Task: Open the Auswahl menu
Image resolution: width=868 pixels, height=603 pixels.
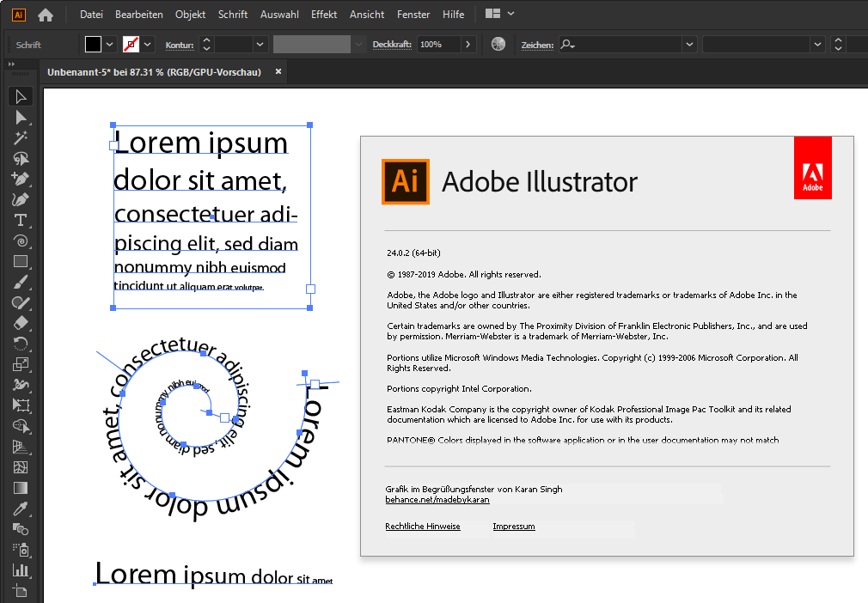Action: pos(279,15)
